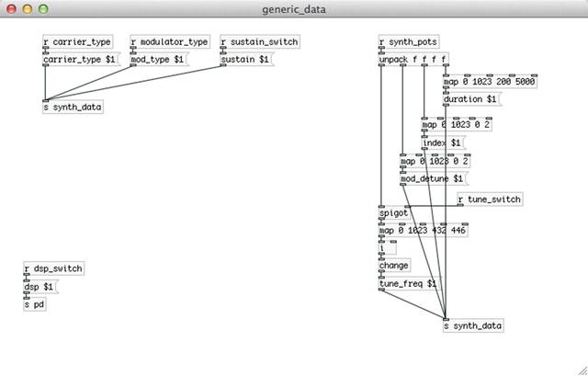The width and height of the screenshot is (588, 376).
Task: Select the right 's synth_data' send object
Action: (473, 325)
